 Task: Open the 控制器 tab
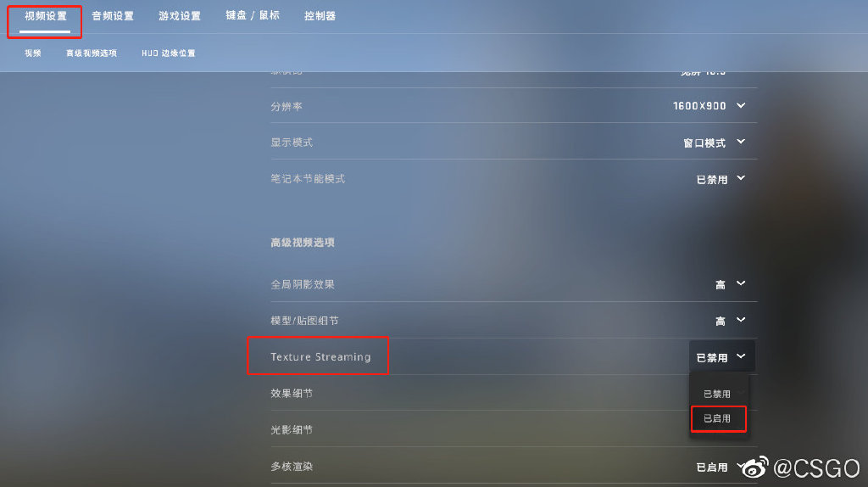(320, 16)
